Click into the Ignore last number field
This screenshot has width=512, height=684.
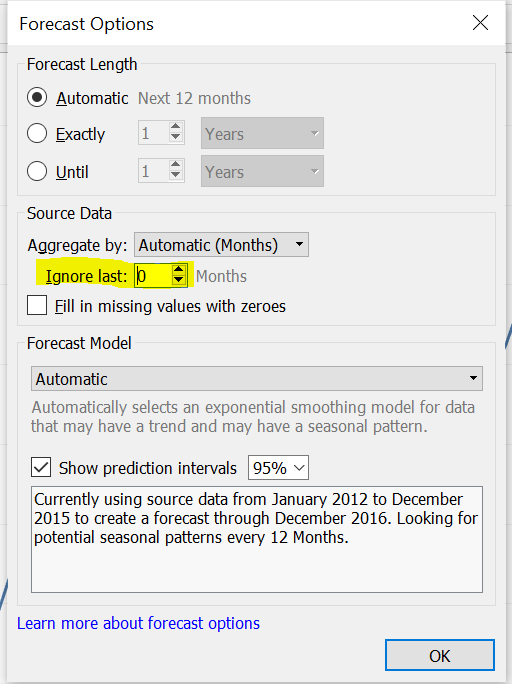point(153,276)
